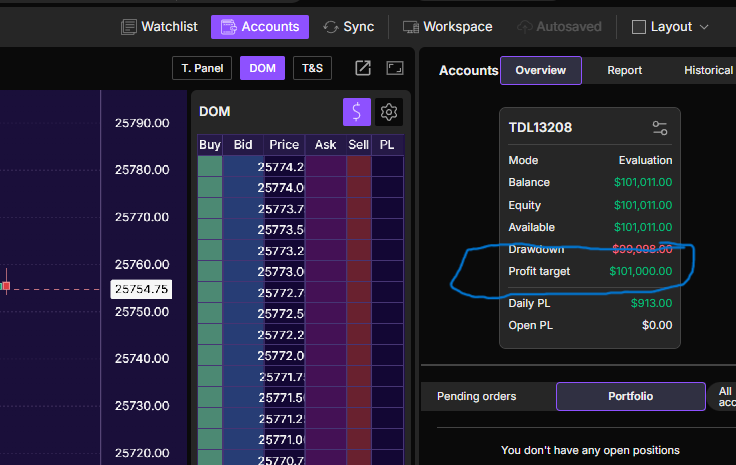Click the Price column header in DOM
The image size is (736, 465).
pos(284,145)
